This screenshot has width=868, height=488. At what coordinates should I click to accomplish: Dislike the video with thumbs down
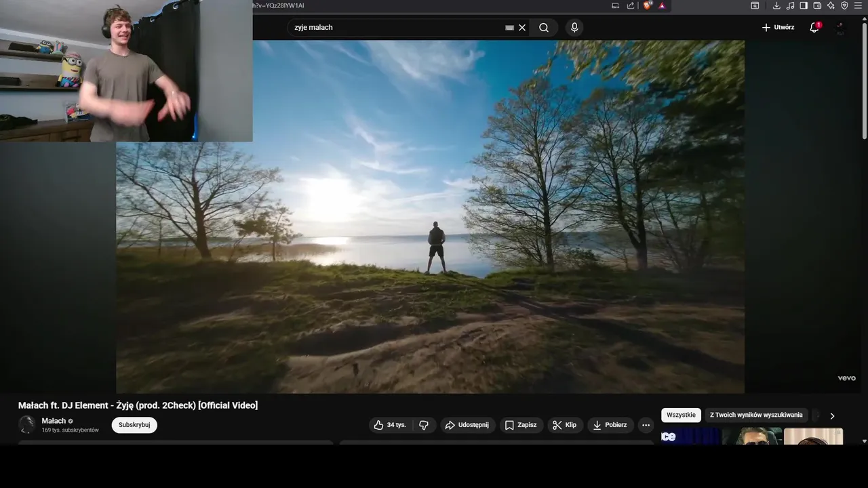pos(424,425)
